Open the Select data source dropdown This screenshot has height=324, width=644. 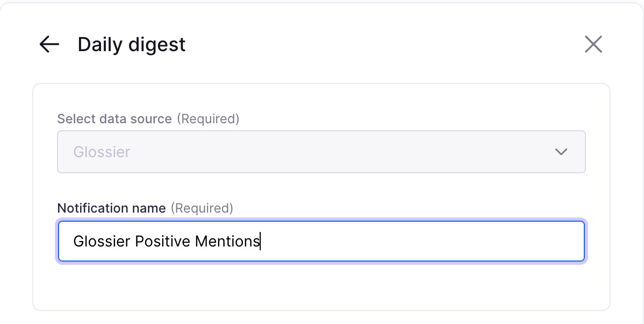point(321,152)
